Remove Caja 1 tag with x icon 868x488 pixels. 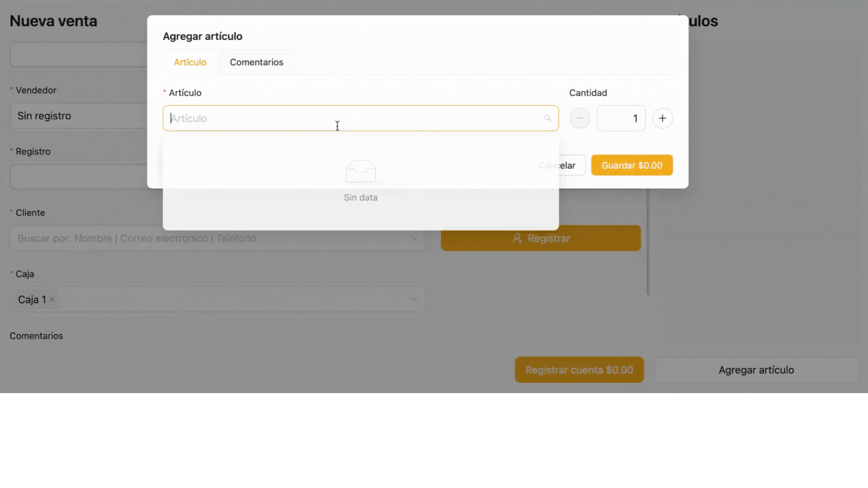click(x=52, y=300)
